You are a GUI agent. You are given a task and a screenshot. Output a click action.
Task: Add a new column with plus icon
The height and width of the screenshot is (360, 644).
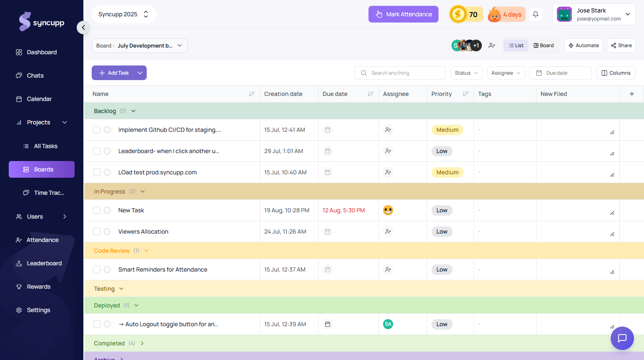click(632, 94)
